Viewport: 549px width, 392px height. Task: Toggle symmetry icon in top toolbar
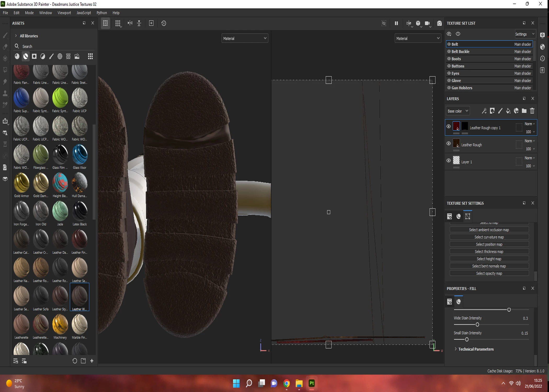coord(130,23)
